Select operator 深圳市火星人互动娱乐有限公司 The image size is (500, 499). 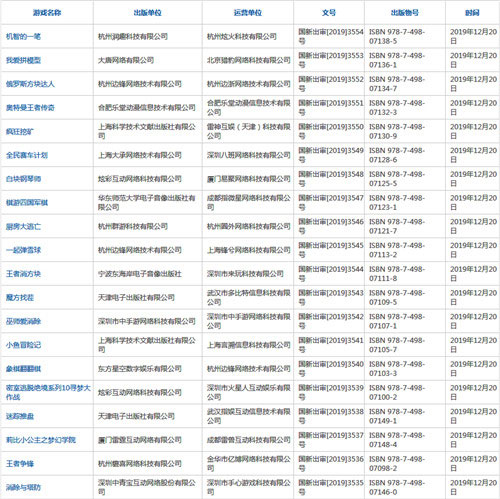[249, 392]
